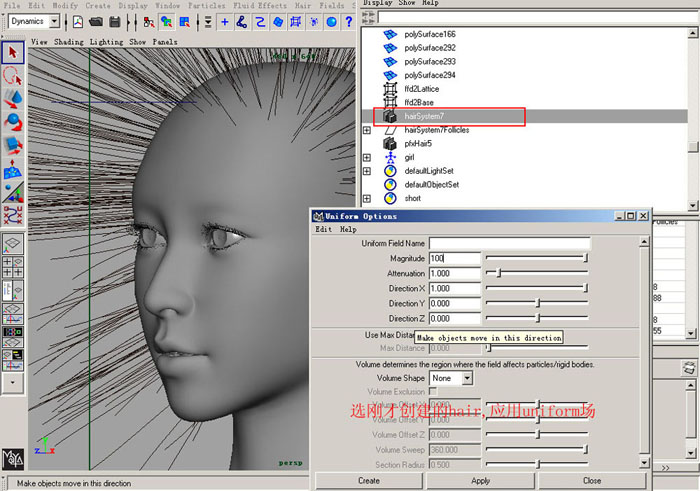
Task: Select ffd2Lattice in the Outliner
Action: [421, 89]
